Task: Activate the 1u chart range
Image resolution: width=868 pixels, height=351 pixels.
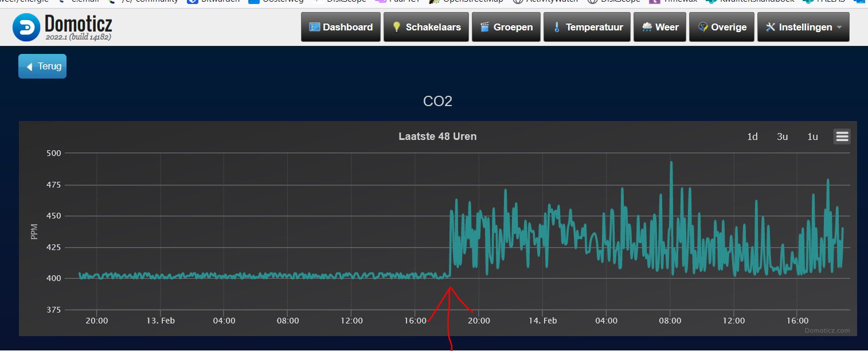Action: click(x=812, y=136)
